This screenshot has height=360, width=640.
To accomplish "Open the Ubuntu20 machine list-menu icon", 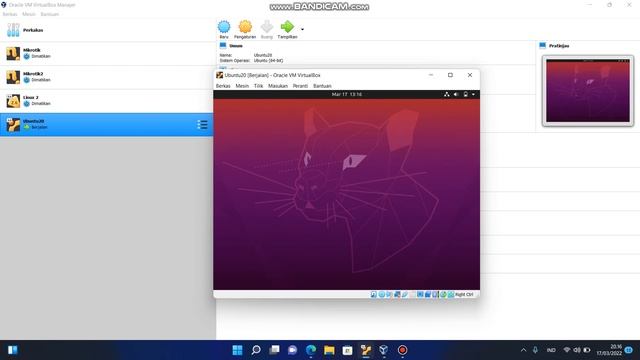I will 202,124.
